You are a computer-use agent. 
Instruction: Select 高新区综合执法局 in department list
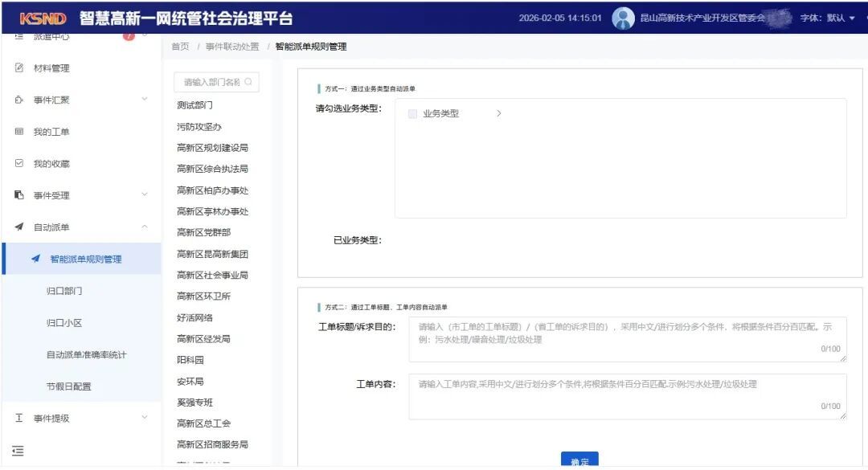tap(212, 169)
